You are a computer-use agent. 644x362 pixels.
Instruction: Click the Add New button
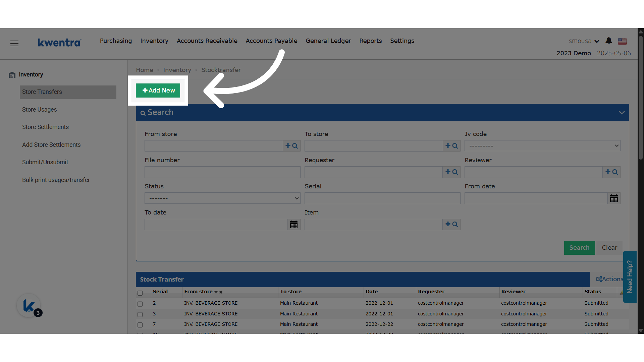tap(158, 90)
